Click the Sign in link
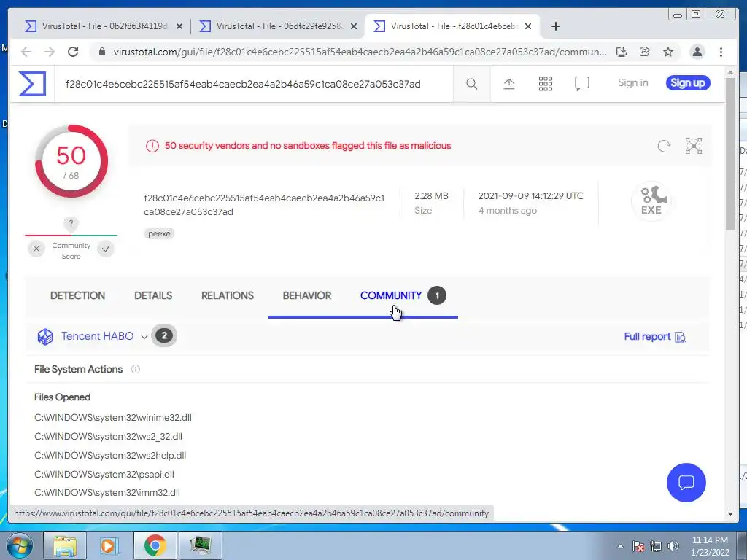Image resolution: width=747 pixels, height=560 pixels. coord(632,83)
